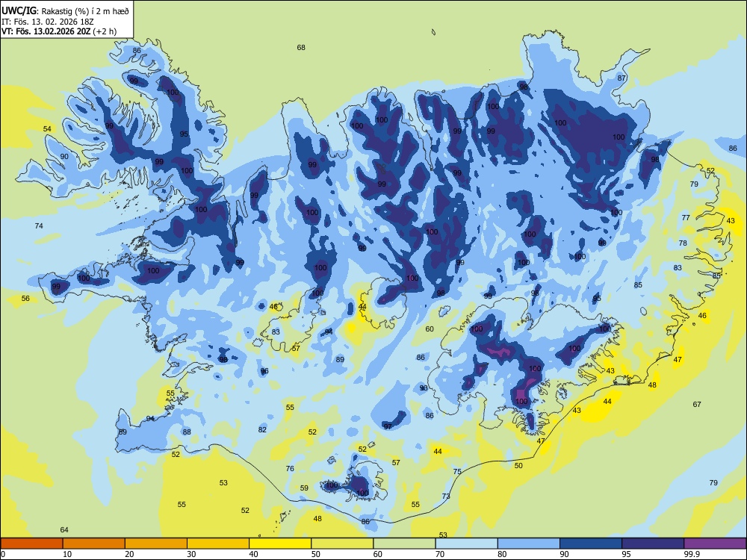Click the dark orange 0–10 legend swatch
747x560 pixels.
(x=31, y=544)
